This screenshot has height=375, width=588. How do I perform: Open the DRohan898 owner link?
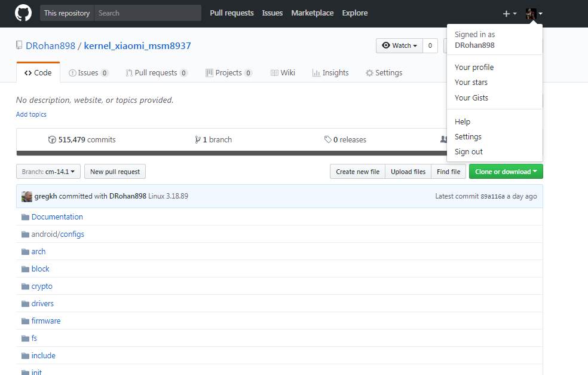click(50, 46)
